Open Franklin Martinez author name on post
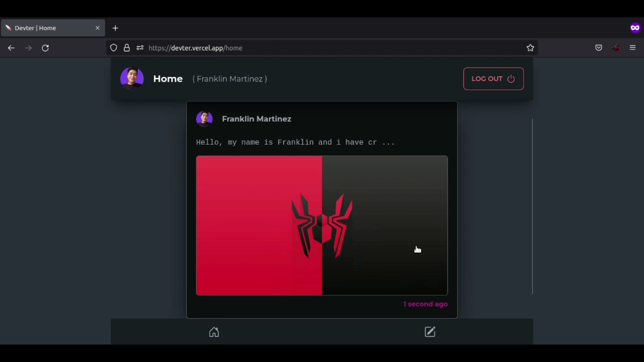This screenshot has width=644, height=362. (256, 119)
